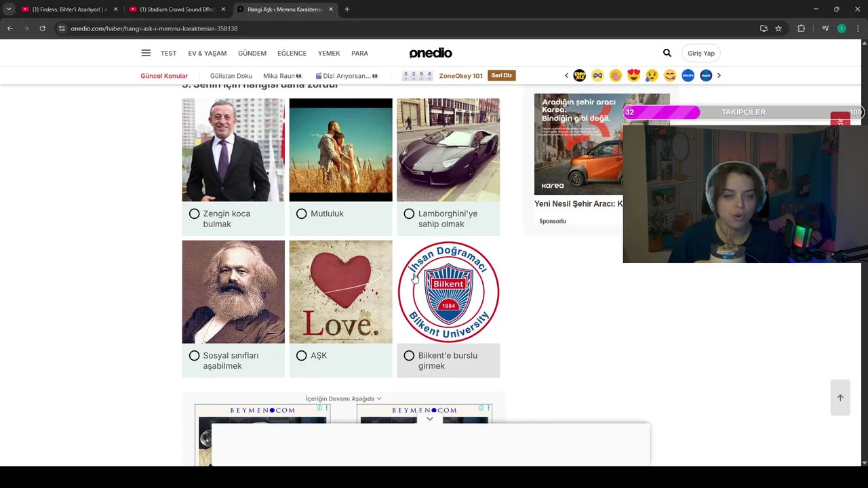The image size is (868, 488).
Task: Click the browser forward arrow
Action: coord(26,28)
